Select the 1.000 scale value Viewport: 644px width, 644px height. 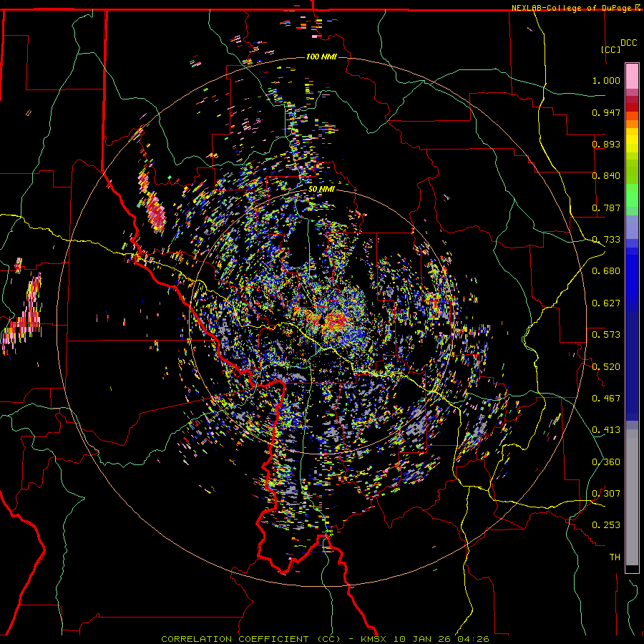click(606, 80)
